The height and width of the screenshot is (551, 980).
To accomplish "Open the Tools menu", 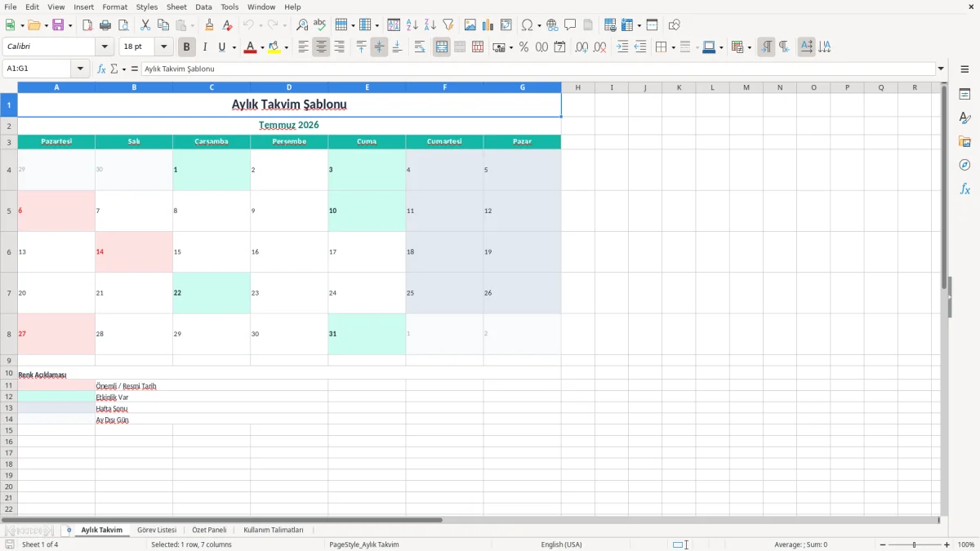I will point(229,7).
